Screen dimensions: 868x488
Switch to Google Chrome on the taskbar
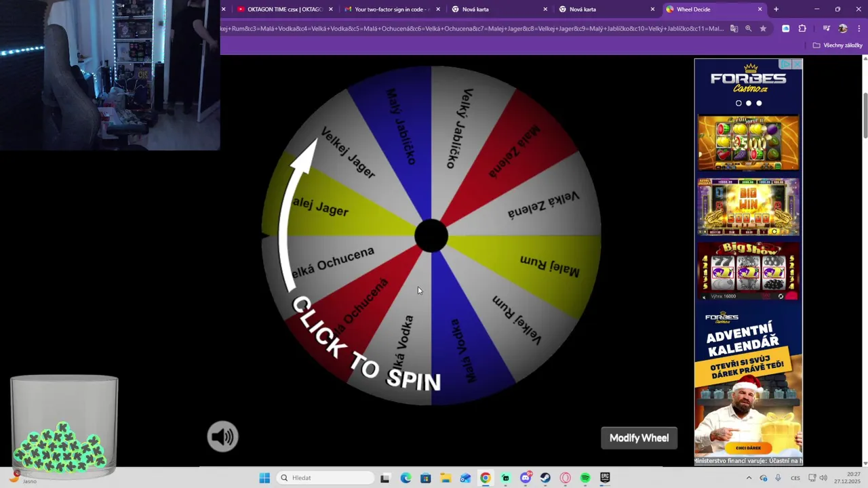click(486, 478)
